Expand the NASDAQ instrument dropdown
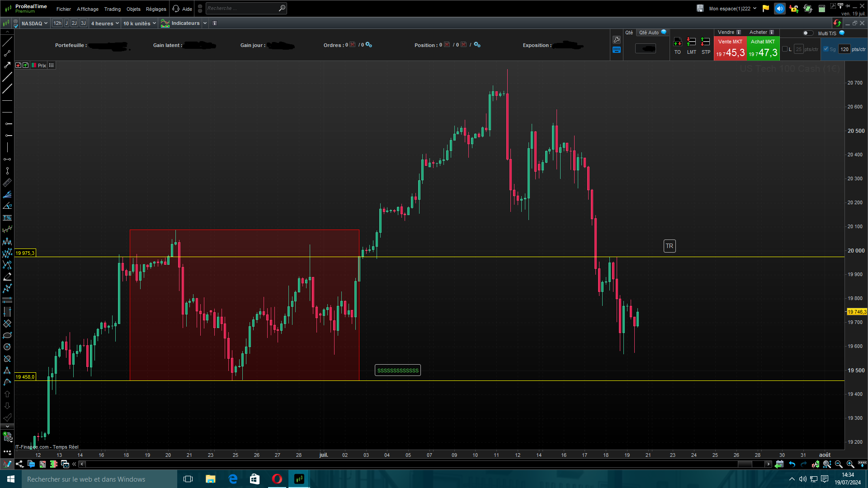Screen dimensions: 868x488 34,23
